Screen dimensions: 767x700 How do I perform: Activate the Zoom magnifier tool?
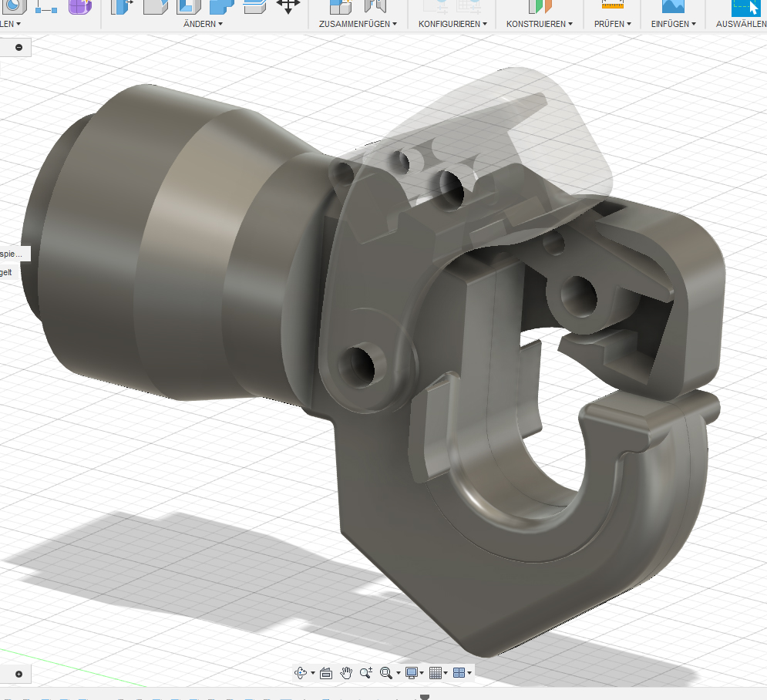coord(366,673)
